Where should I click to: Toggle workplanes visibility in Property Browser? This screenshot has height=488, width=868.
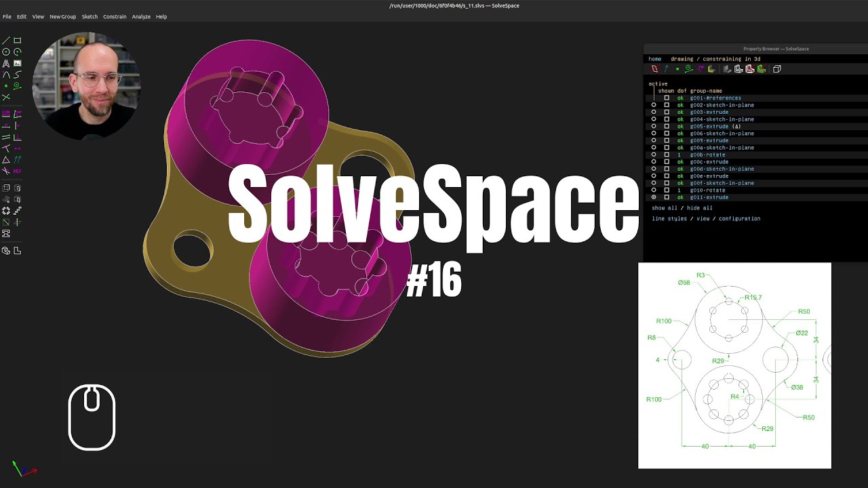pyautogui.click(x=654, y=68)
